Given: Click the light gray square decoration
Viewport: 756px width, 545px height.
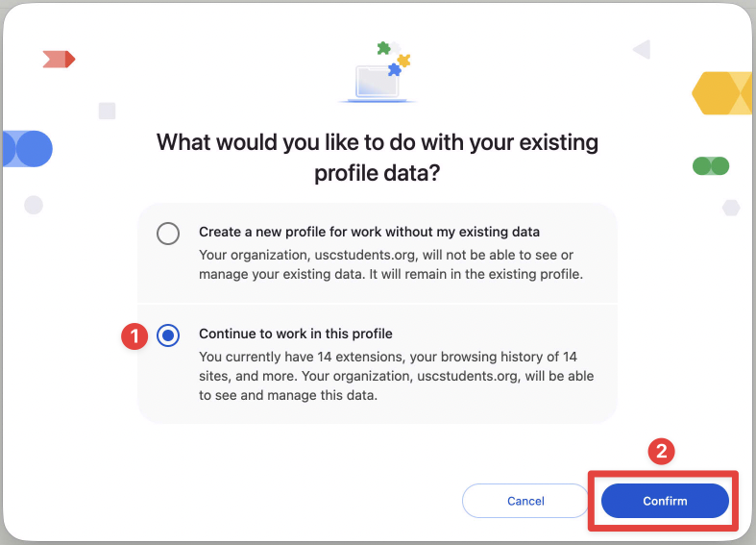Looking at the screenshot, I should pyautogui.click(x=107, y=111).
